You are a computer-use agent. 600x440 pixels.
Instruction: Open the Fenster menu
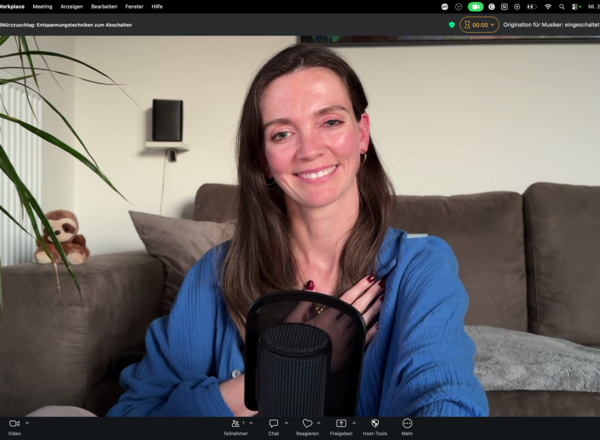coord(134,7)
